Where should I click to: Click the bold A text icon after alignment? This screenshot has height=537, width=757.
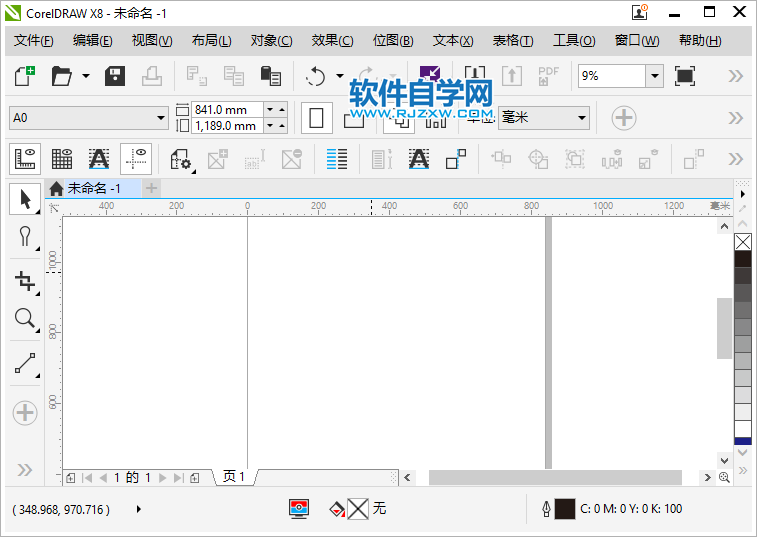click(x=419, y=159)
